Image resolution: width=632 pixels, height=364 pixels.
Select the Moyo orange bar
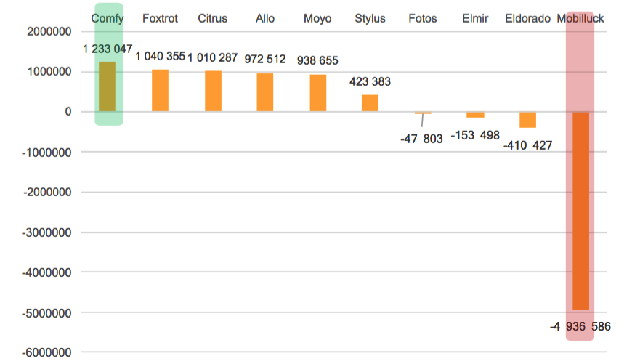pos(318,93)
